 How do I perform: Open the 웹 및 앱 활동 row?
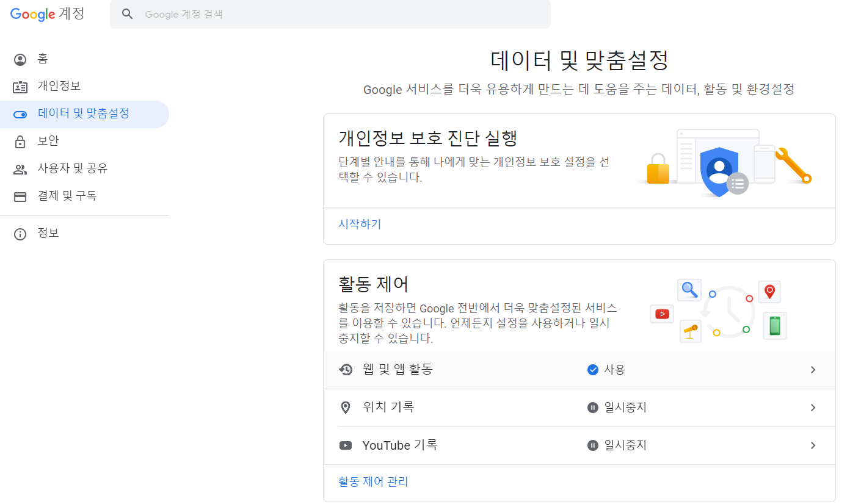pyautogui.click(x=579, y=370)
